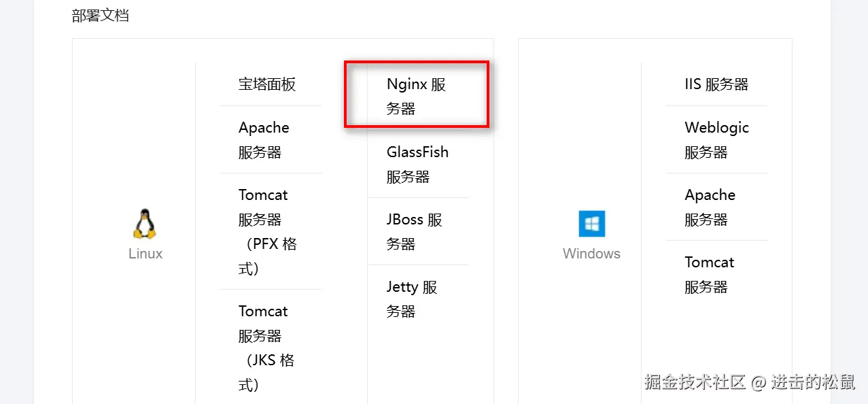The width and height of the screenshot is (868, 404).
Task: Open the GlassFish 服务器 guide
Action: pyautogui.click(x=417, y=164)
